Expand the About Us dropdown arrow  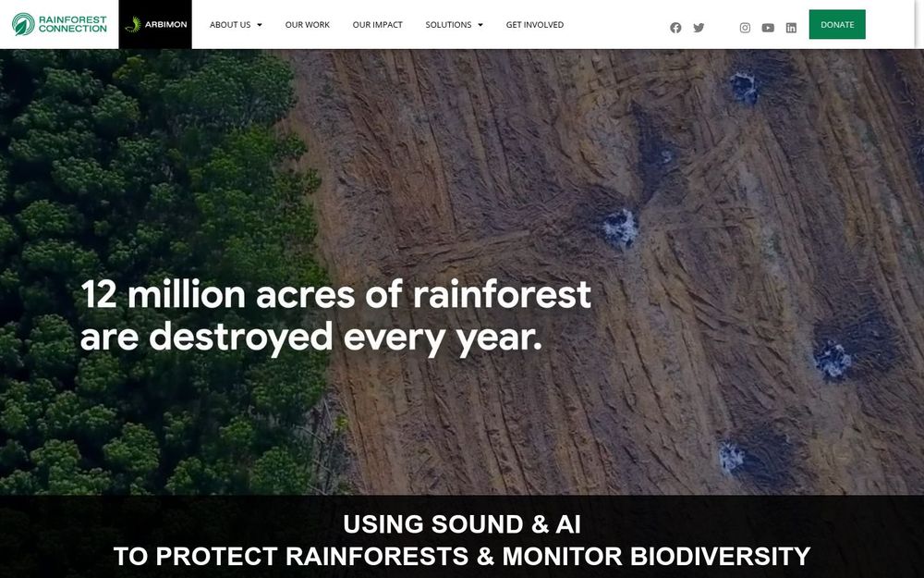(260, 25)
